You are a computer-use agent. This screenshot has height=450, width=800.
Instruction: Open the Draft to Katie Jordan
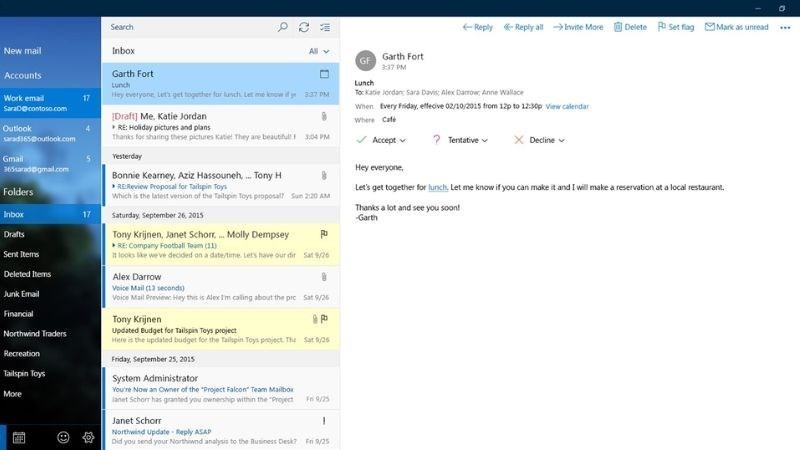click(x=220, y=126)
